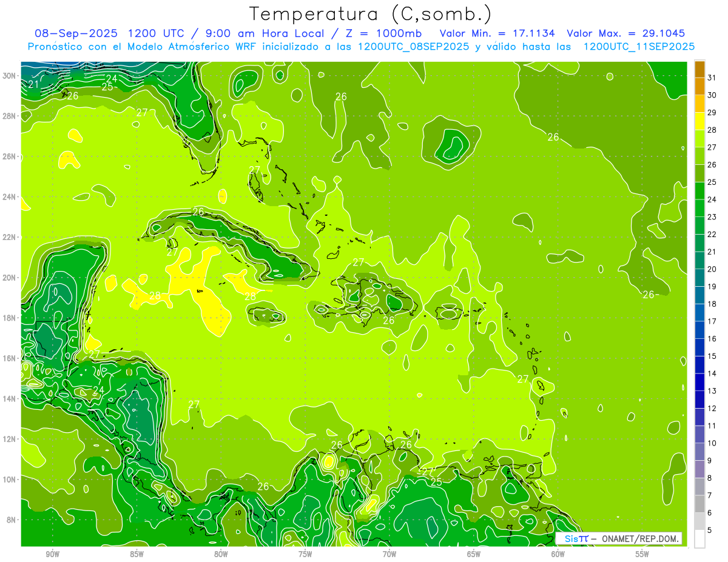Click the 8N latitude axis label

point(11,520)
